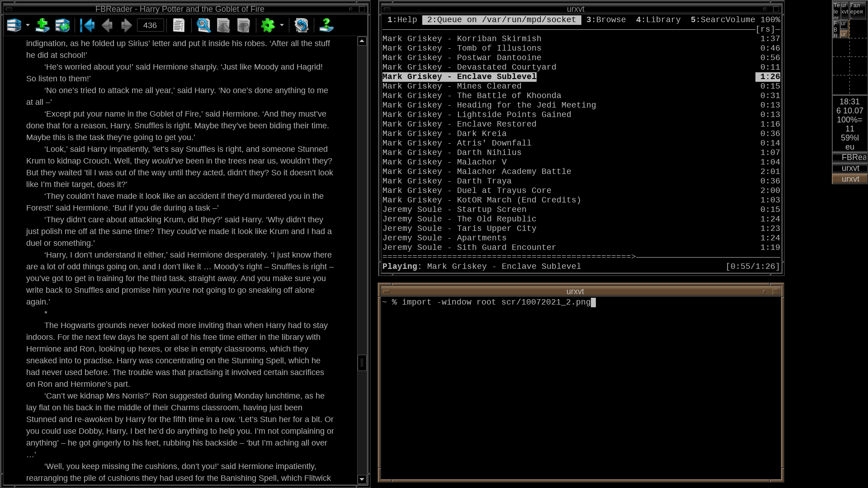Click the find next page icon
This screenshot has width=868, height=488.
[x=244, y=25]
